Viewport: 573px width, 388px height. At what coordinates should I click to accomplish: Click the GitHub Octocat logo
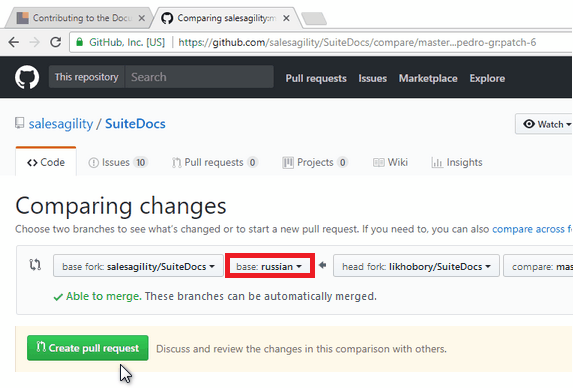27,77
